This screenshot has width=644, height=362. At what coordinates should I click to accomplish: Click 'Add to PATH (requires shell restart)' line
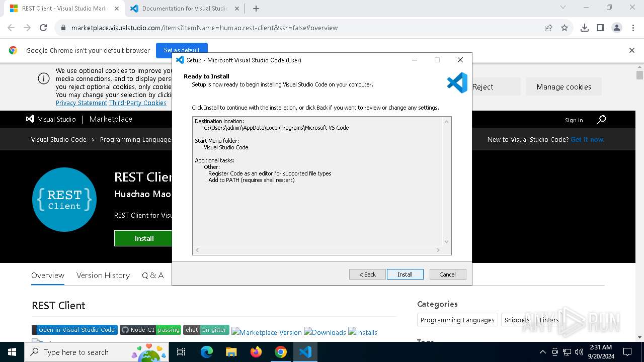252,180
